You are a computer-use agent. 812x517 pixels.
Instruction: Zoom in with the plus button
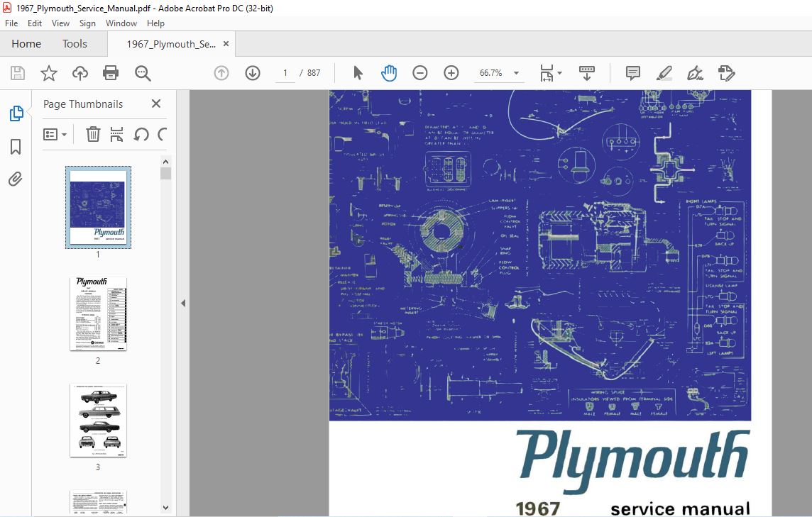451,73
